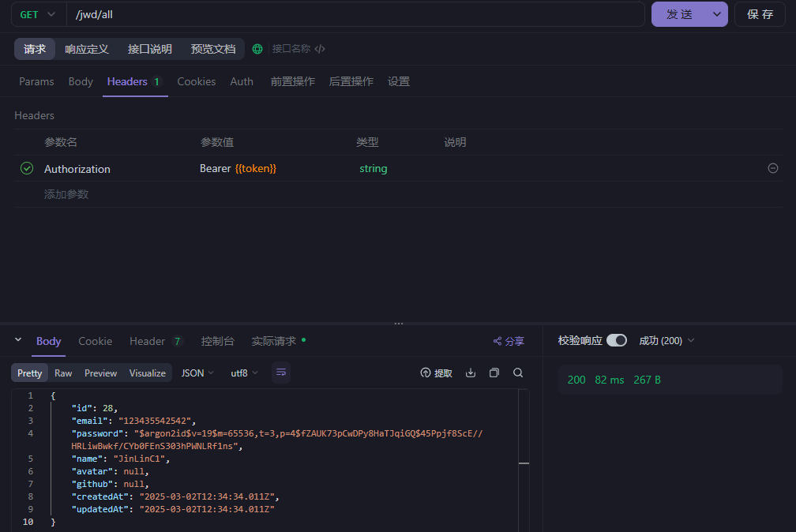Open the 设置 tab
Viewport: 796px width, 532px height.
(399, 82)
